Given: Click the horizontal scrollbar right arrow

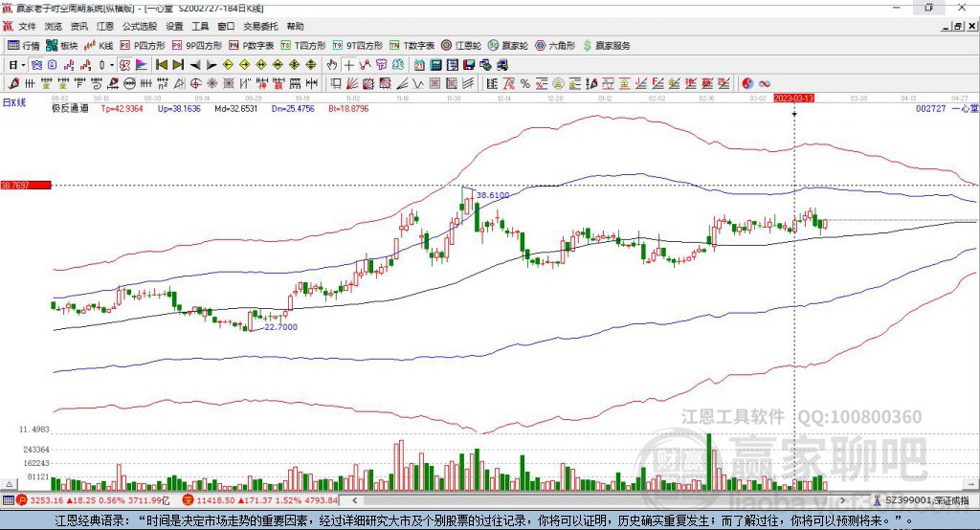Looking at the screenshot, I should coord(842,500).
